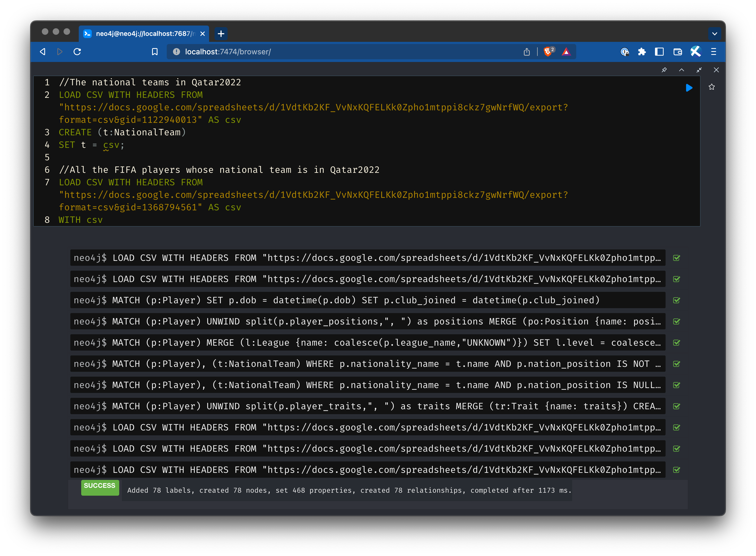Open Brave Rewards triangle icon
Viewport: 756px width, 556px height.
pos(566,52)
